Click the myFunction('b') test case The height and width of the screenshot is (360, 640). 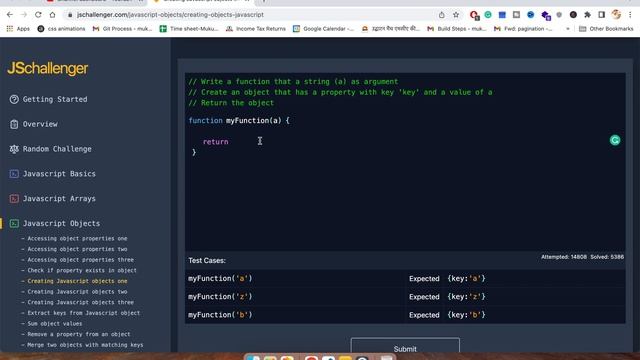[220, 315]
